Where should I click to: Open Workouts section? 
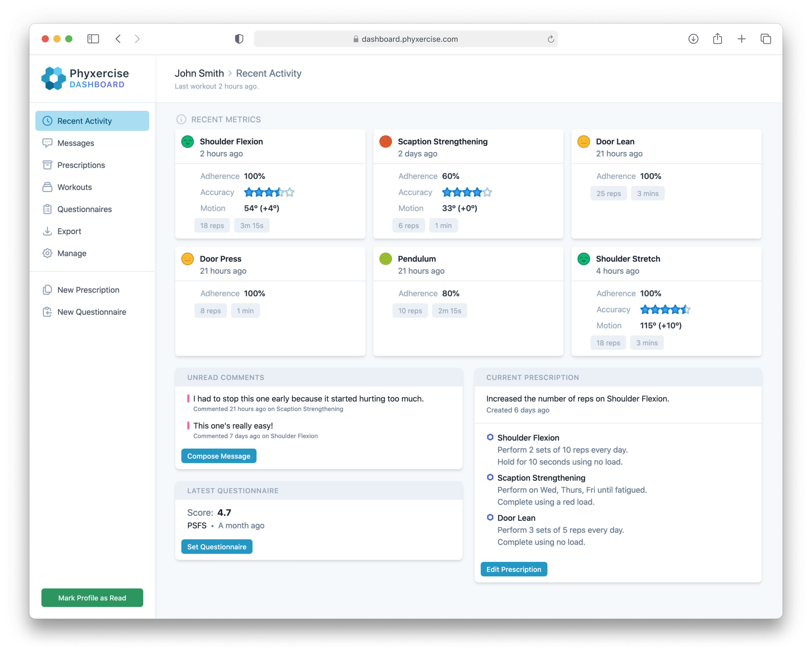[74, 187]
